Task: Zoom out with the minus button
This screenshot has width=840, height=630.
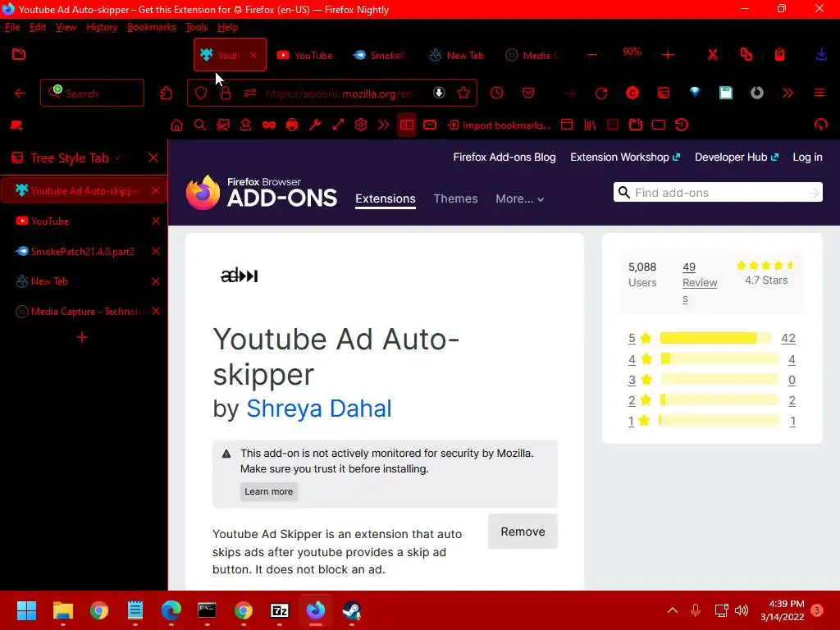Action: click(x=592, y=55)
